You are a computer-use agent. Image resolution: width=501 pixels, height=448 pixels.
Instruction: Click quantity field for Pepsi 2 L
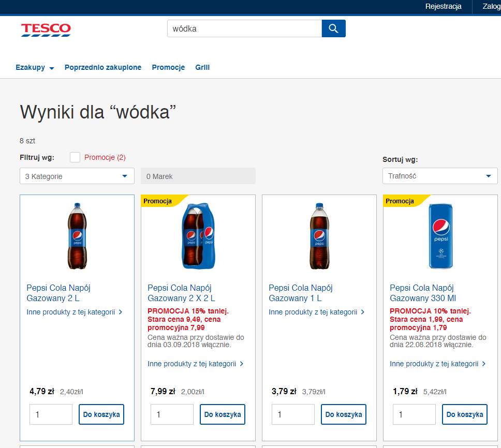tap(51, 414)
